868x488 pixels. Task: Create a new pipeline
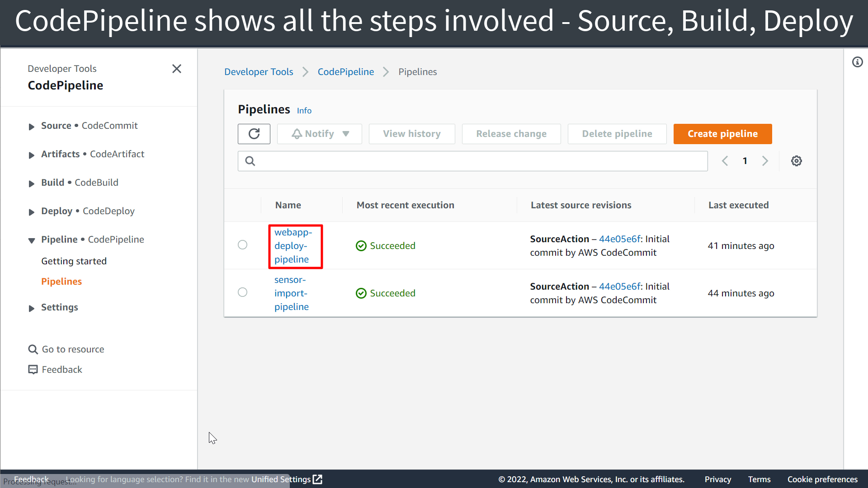click(x=722, y=134)
